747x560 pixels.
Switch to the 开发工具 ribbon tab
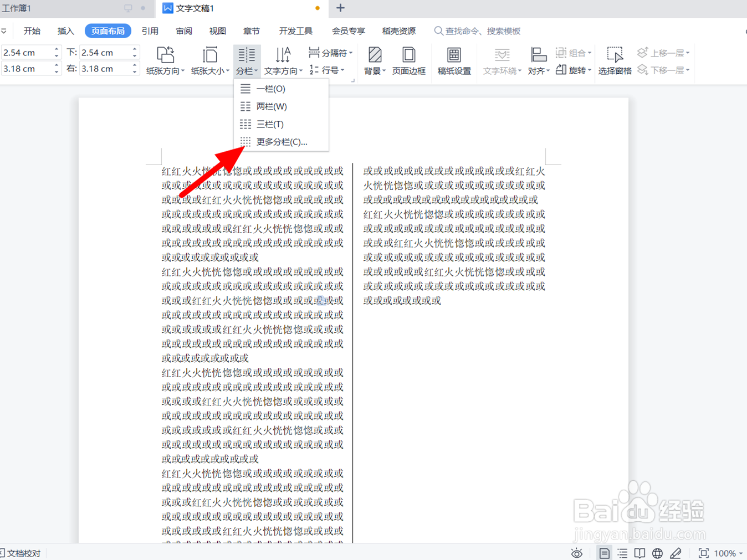click(x=296, y=31)
